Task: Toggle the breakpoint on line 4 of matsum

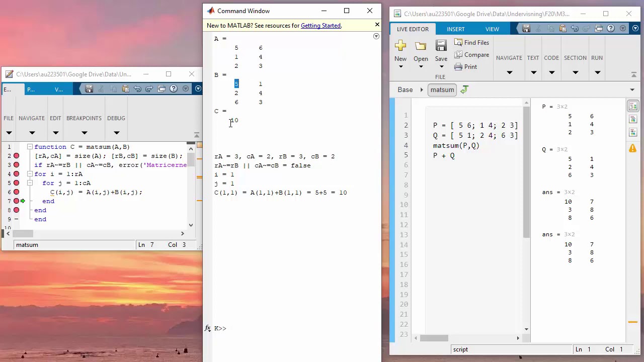Action: (16, 174)
